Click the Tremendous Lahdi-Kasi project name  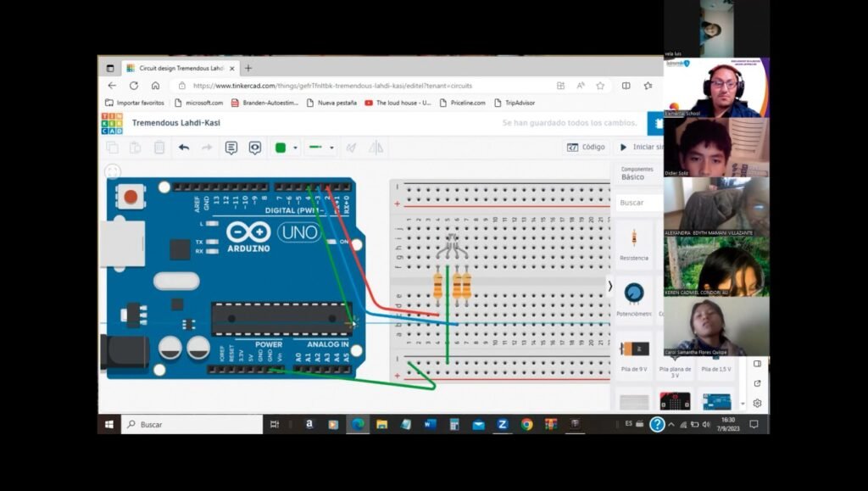176,123
